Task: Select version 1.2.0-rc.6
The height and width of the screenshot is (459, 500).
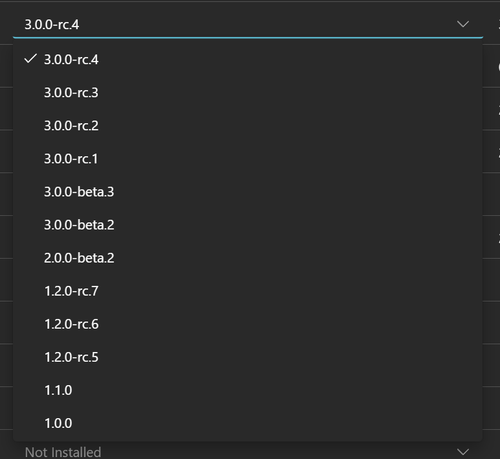Action: tap(247, 324)
